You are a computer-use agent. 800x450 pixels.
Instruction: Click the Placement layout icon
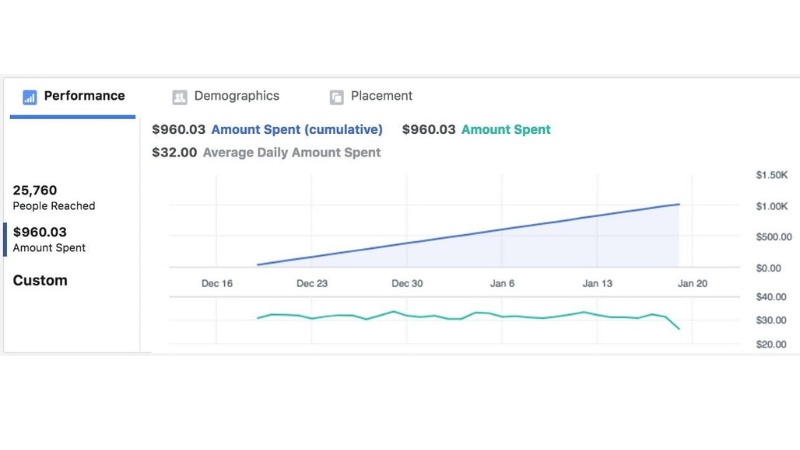pyautogui.click(x=337, y=97)
